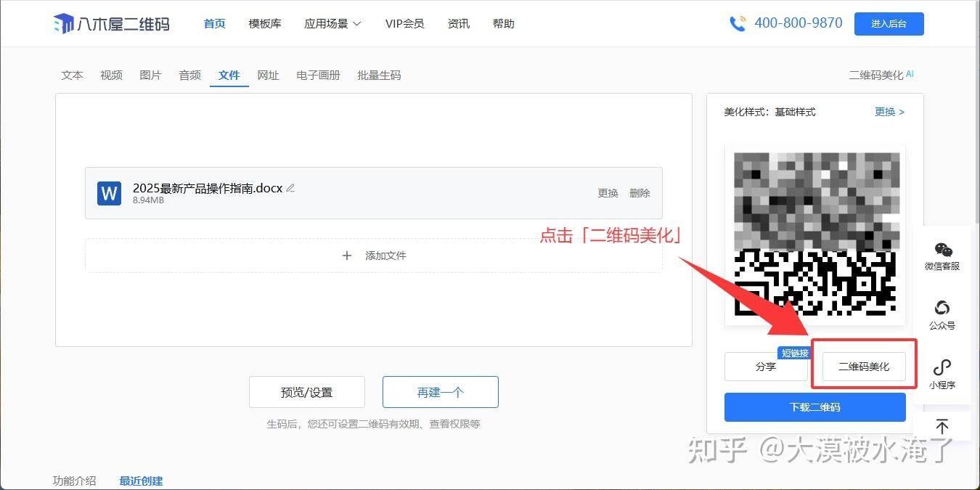Expand the 应用场景 dropdown menu
Viewport: 980px width, 490px height.
click(332, 24)
